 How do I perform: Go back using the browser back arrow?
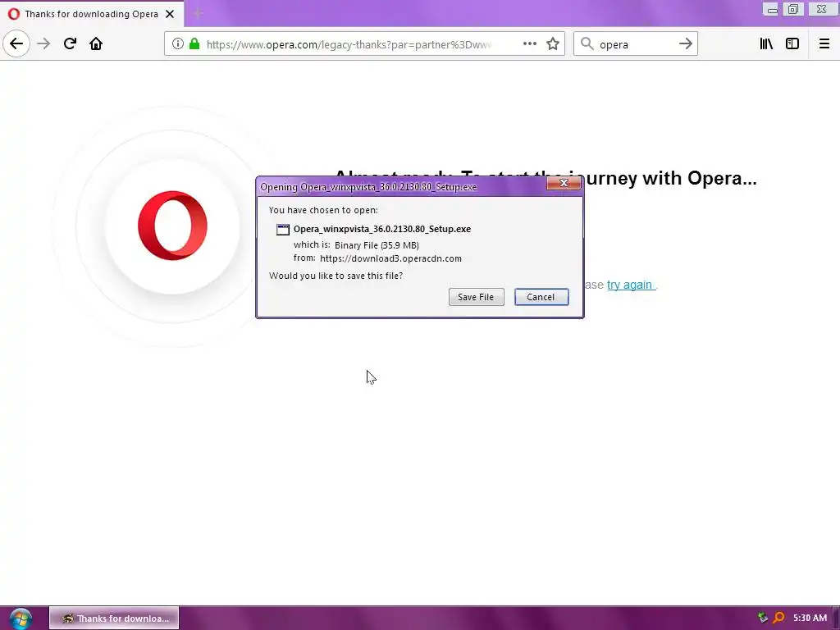16,43
